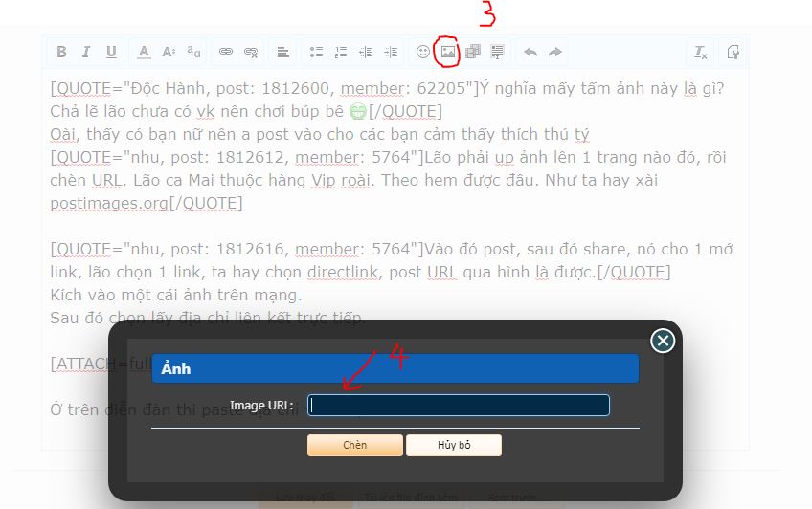812x509 pixels.
Task: Click inside the Image URL field
Action: click(459, 406)
